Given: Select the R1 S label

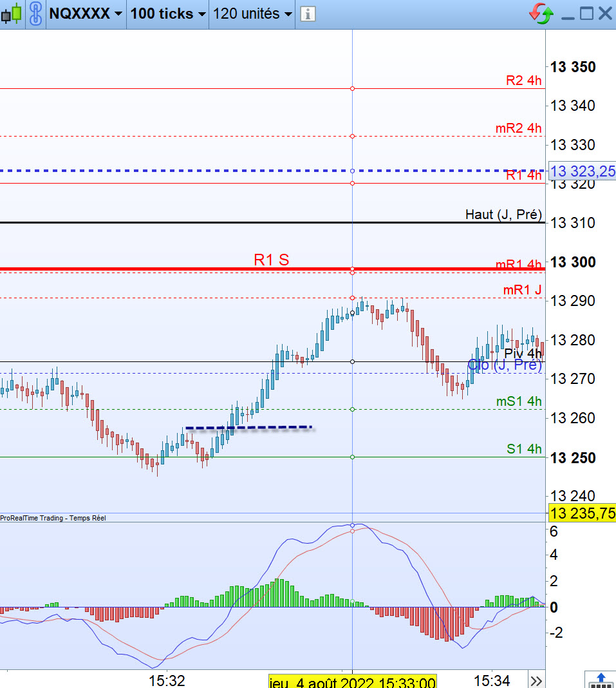Looking at the screenshot, I should point(272,260).
